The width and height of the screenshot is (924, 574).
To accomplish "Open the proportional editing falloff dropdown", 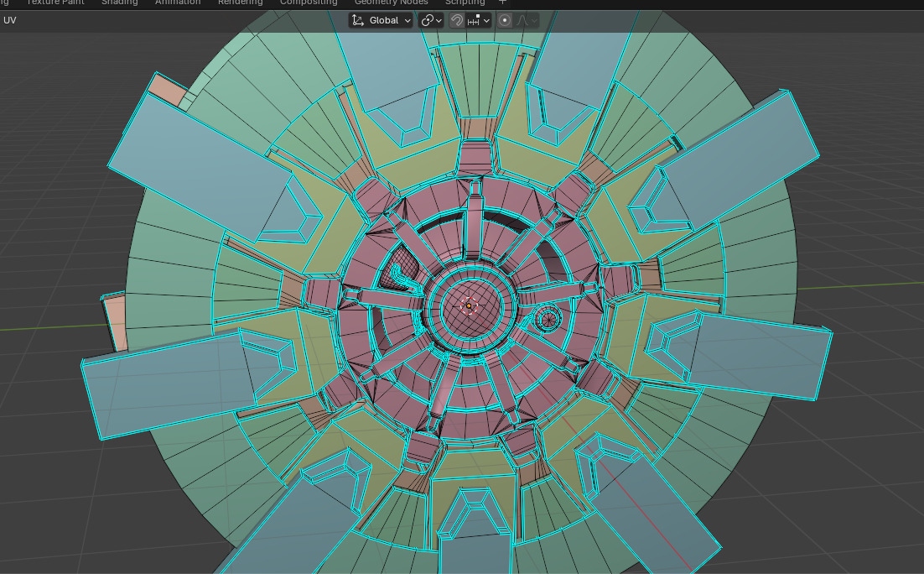I will 527,20.
